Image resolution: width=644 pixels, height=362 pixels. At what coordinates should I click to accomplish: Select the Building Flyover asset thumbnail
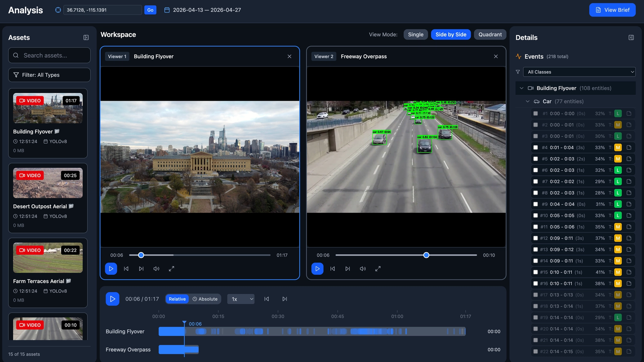point(48,108)
